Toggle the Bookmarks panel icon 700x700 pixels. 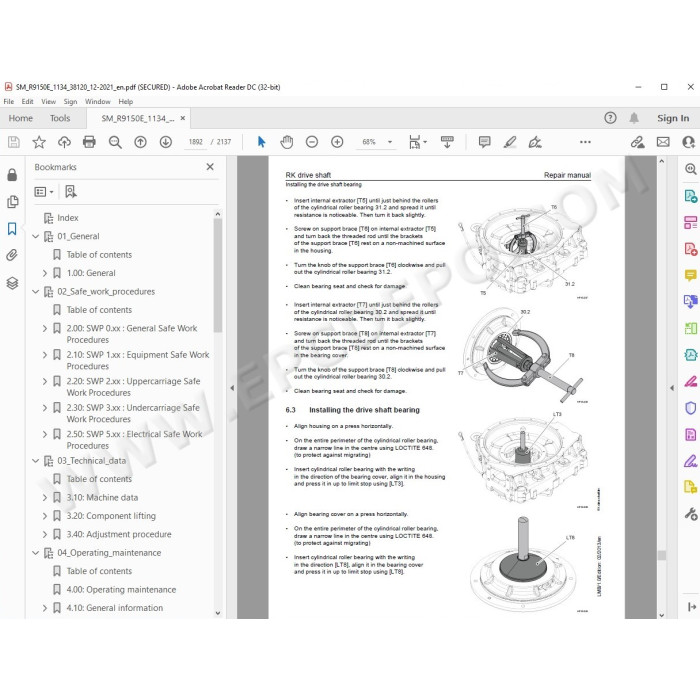12,229
